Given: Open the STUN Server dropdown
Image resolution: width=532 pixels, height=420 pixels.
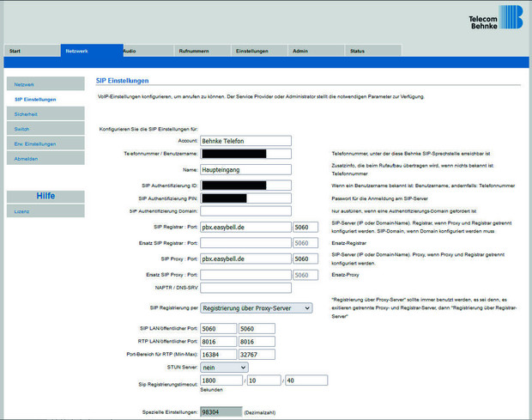Looking at the screenshot, I should [223, 367].
